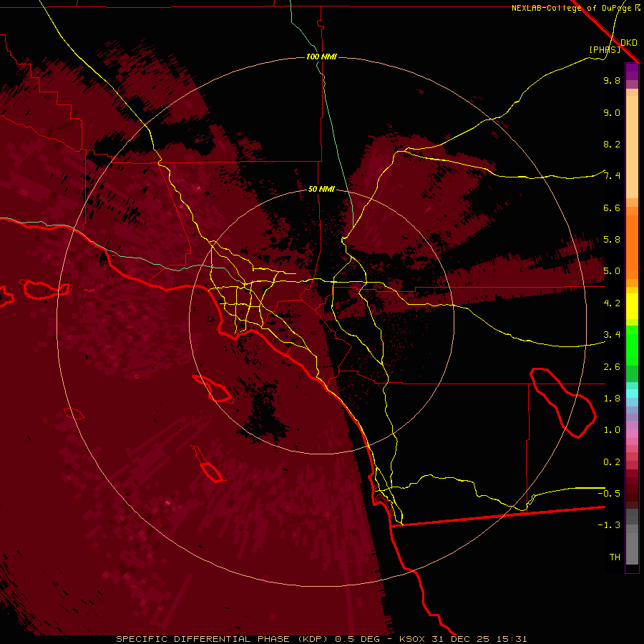The height and width of the screenshot is (644, 644).
Task: Select the 7.4 scale value
Action: coord(612,176)
